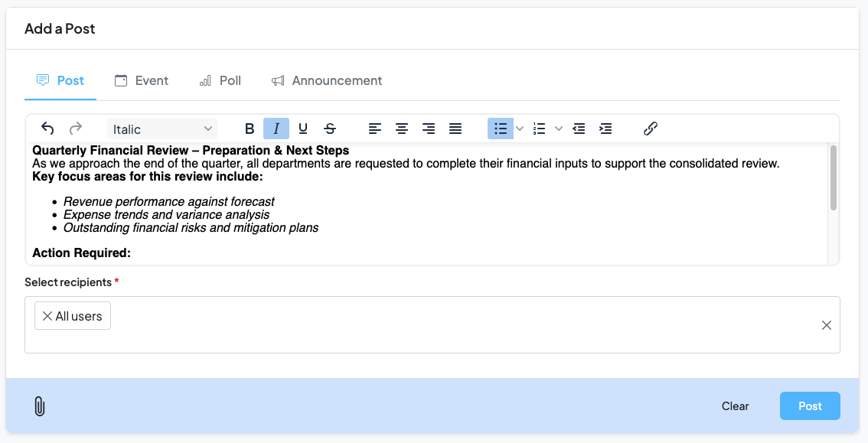
Task: Attach a file with the paperclip icon
Action: coord(40,406)
